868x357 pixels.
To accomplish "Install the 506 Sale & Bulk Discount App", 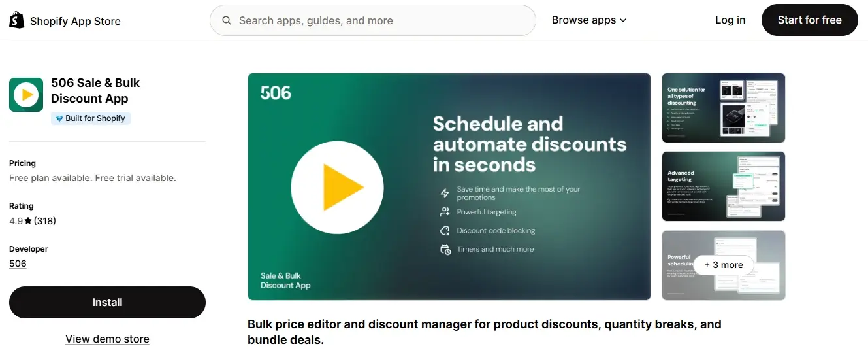I will tap(107, 302).
